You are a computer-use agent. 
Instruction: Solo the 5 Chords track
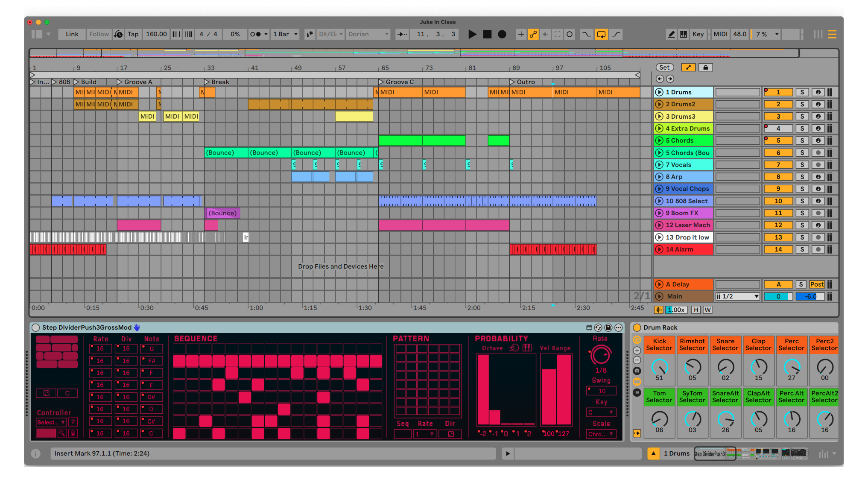(x=802, y=140)
